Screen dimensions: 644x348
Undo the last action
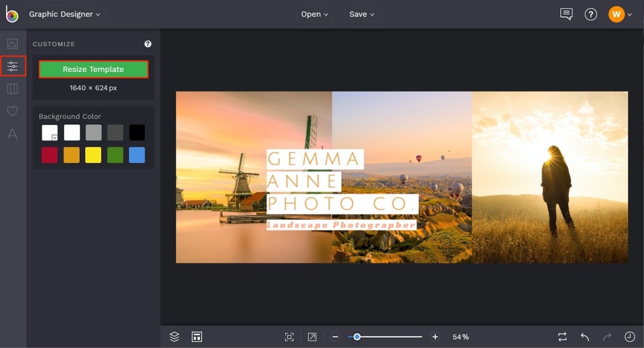click(x=585, y=337)
